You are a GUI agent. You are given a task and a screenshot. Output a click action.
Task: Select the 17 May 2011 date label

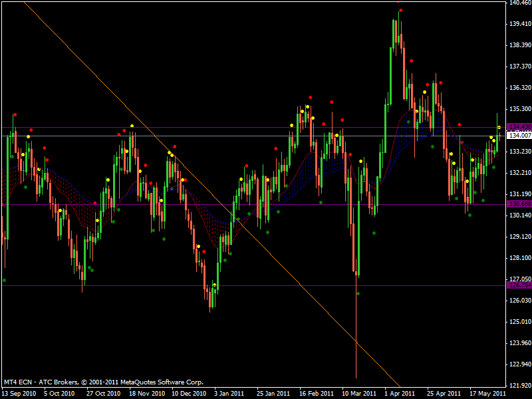(x=487, y=394)
